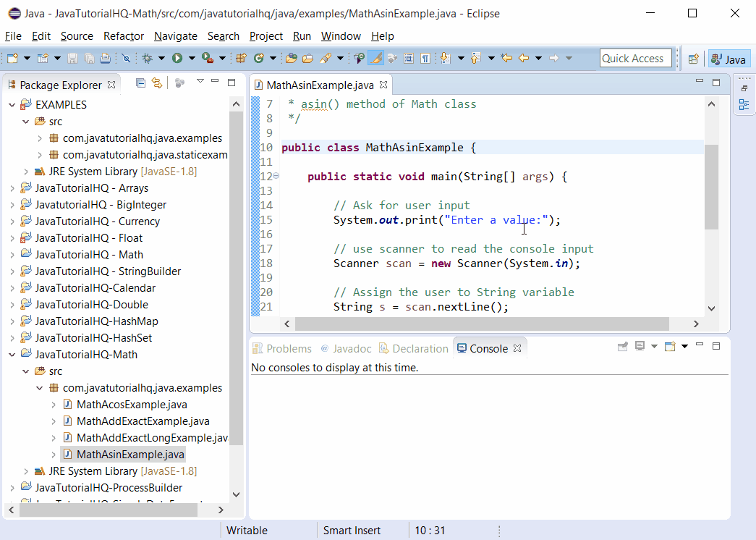The image size is (756, 540).
Task: Click the Open Type icon
Action: (292, 59)
